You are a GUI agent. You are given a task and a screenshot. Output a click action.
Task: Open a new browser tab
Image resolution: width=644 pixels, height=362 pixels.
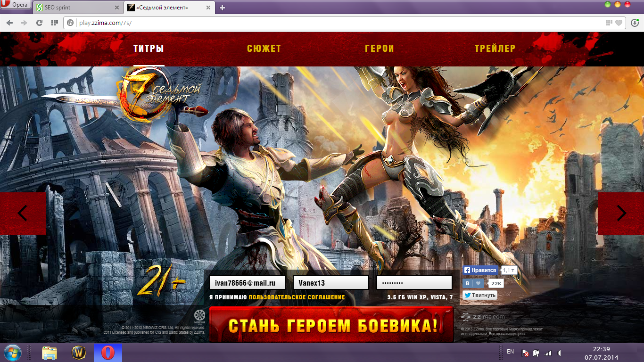pyautogui.click(x=223, y=8)
